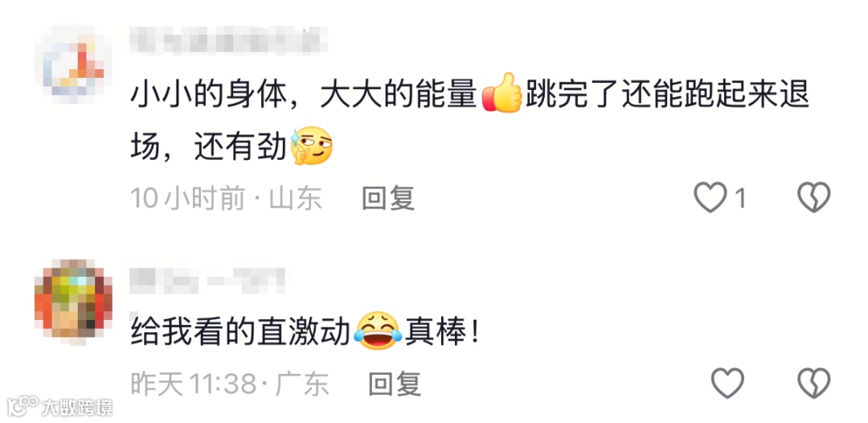
Task: Click the thumbs-up emoji in first comment
Action: coord(502,93)
